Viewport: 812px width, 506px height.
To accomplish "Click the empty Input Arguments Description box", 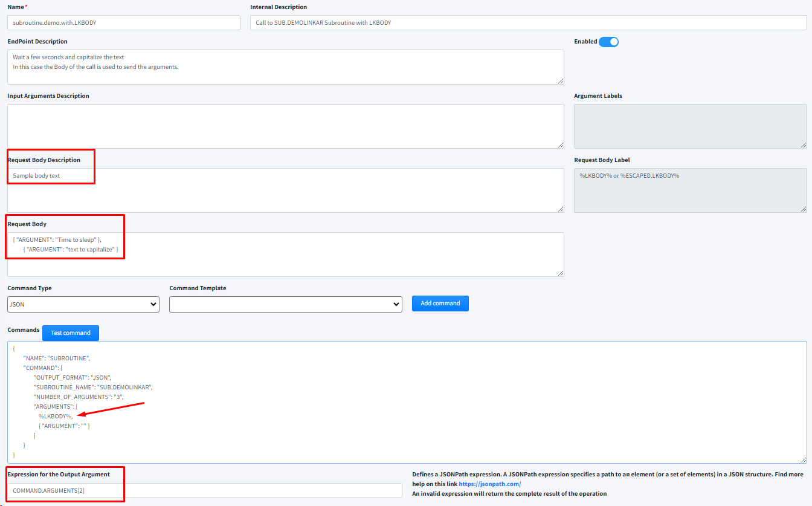I will click(285, 126).
